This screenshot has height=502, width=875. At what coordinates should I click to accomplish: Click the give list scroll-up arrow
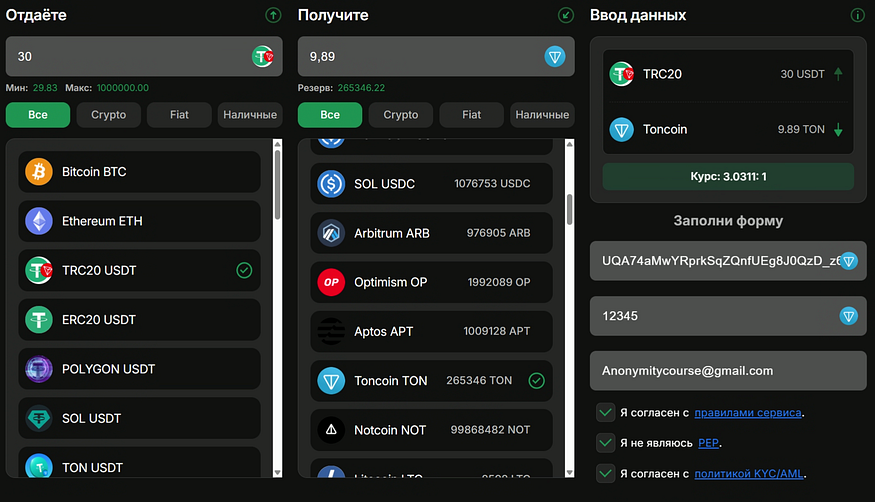(x=277, y=144)
